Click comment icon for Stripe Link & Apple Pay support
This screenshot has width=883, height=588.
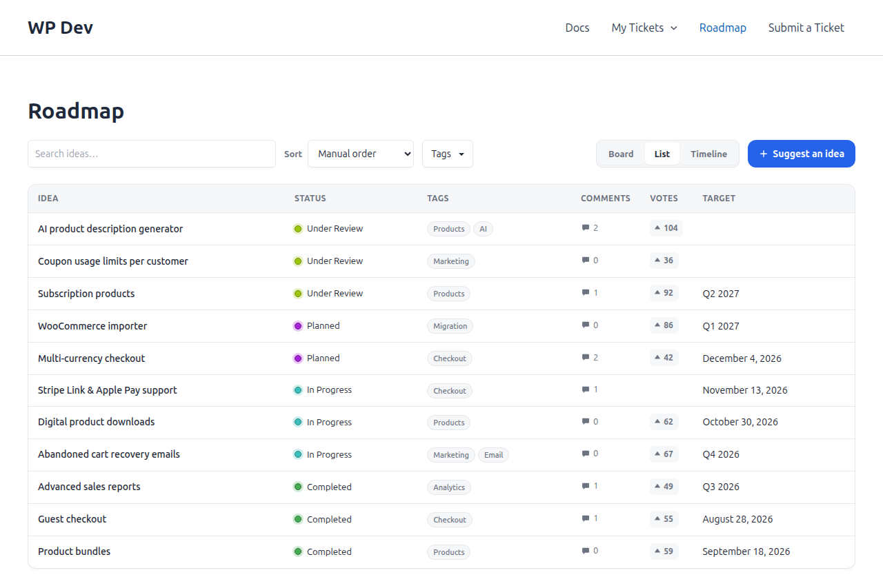586,389
